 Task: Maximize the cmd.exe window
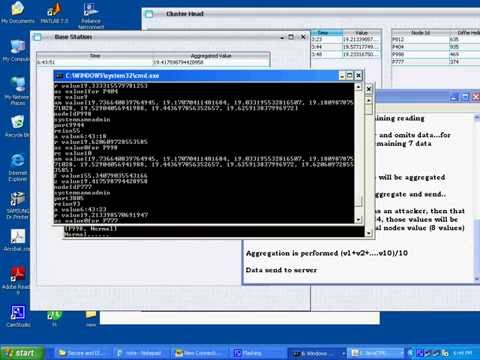point(350,76)
